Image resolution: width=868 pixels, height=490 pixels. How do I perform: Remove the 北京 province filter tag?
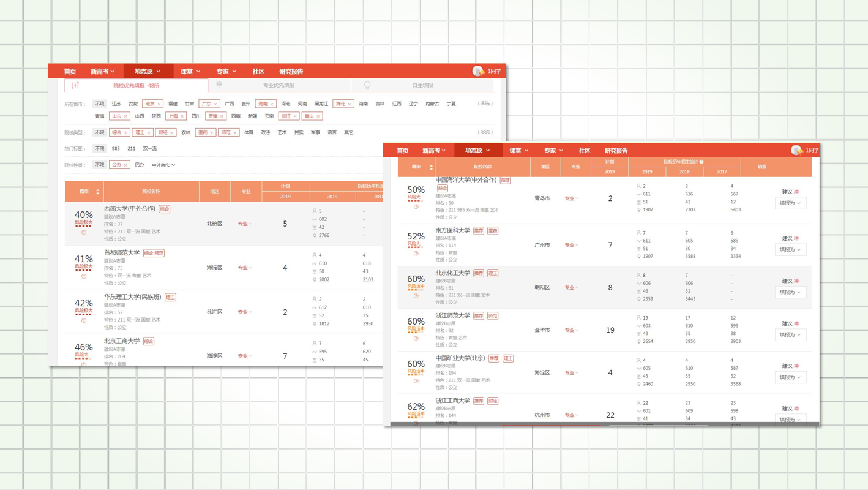pyautogui.click(x=159, y=104)
